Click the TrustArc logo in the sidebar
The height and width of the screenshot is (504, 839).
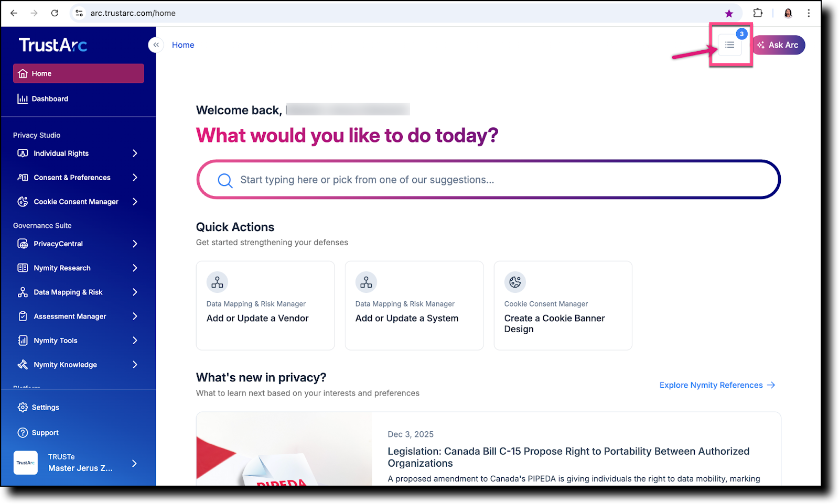[53, 45]
